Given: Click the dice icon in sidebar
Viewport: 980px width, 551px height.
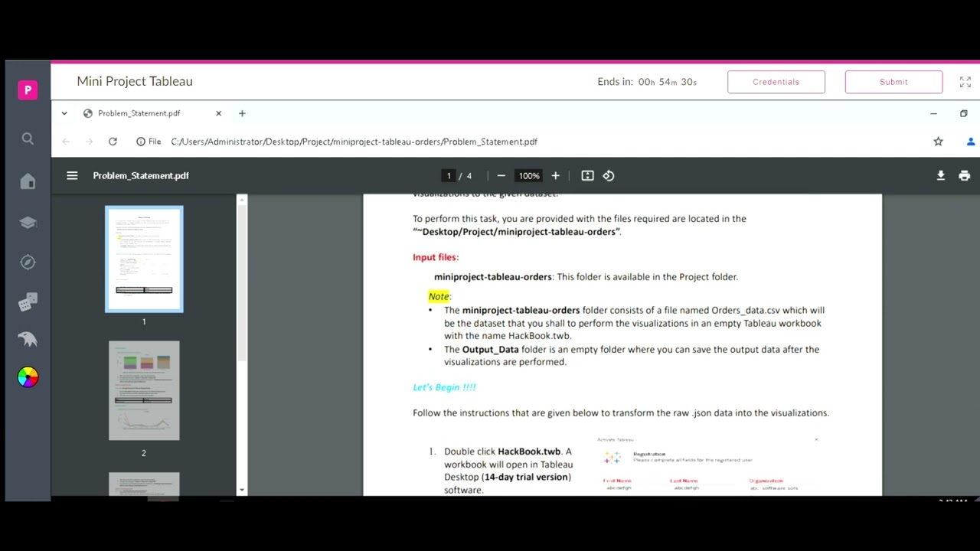Looking at the screenshot, I should 28,302.
